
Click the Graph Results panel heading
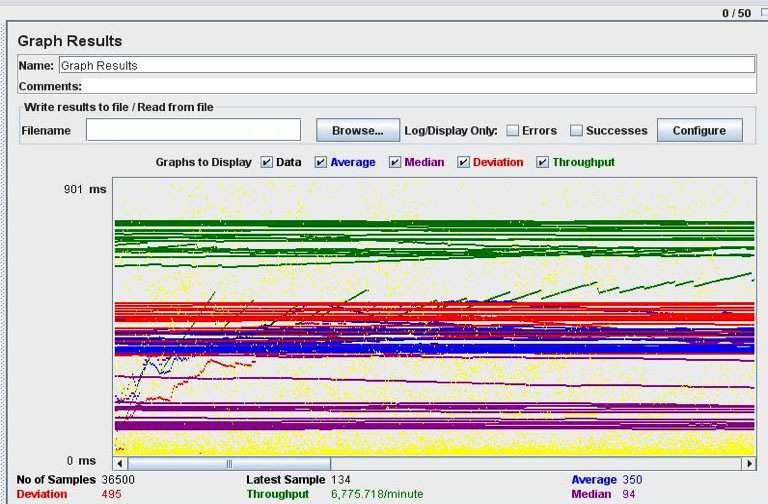pos(70,41)
